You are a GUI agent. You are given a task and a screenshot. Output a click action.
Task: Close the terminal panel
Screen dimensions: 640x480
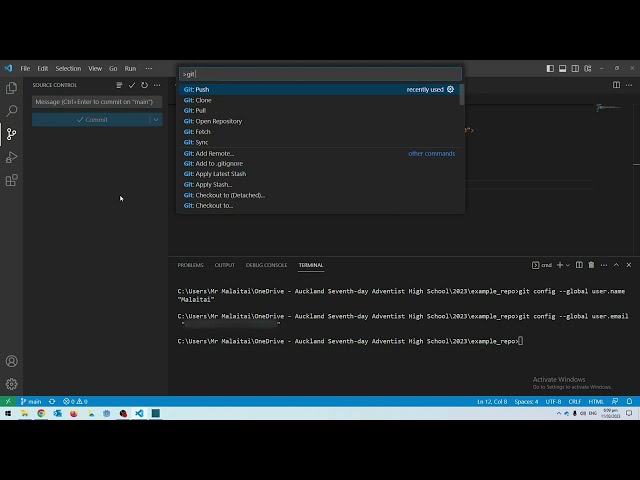click(629, 265)
